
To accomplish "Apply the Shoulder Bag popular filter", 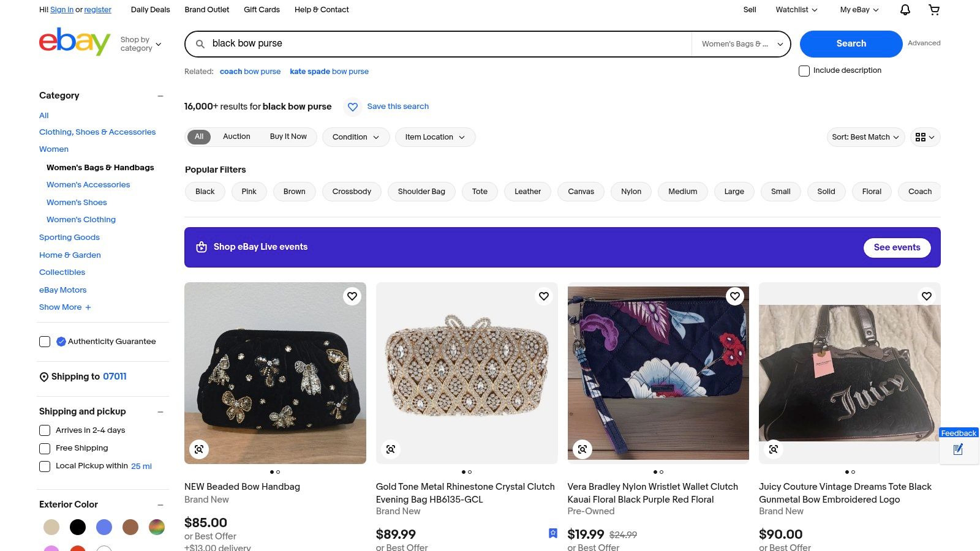I will point(421,192).
